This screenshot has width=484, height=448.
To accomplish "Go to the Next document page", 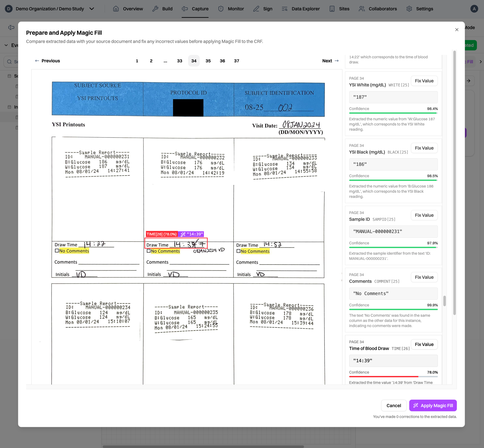I will click(330, 61).
